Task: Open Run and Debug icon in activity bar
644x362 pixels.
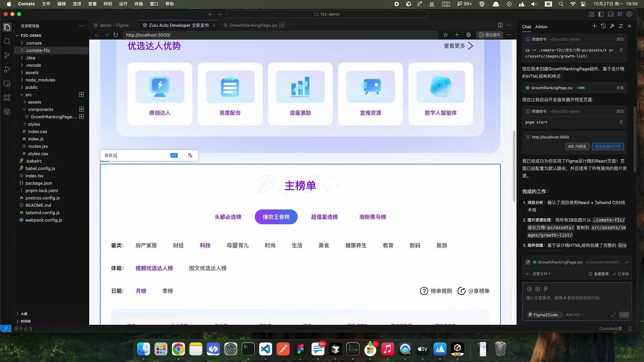Action: tap(7, 69)
